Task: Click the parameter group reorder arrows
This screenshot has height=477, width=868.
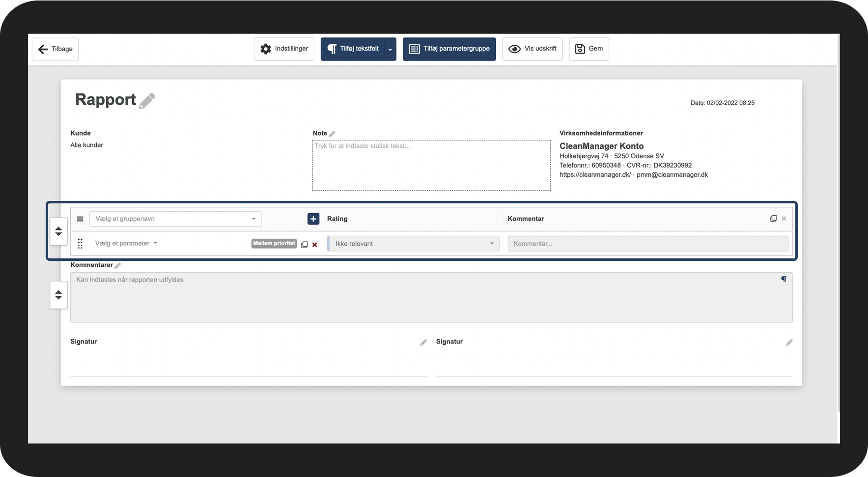Action: point(58,231)
